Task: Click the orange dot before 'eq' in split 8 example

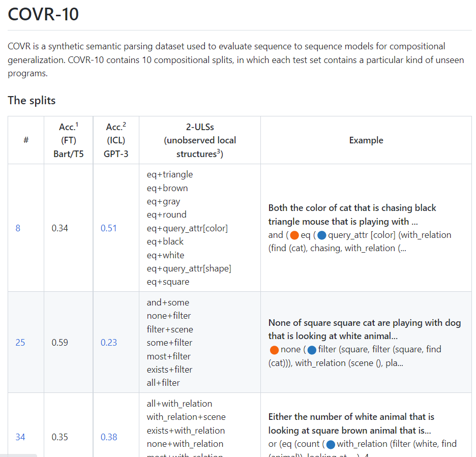Action: click(294, 235)
